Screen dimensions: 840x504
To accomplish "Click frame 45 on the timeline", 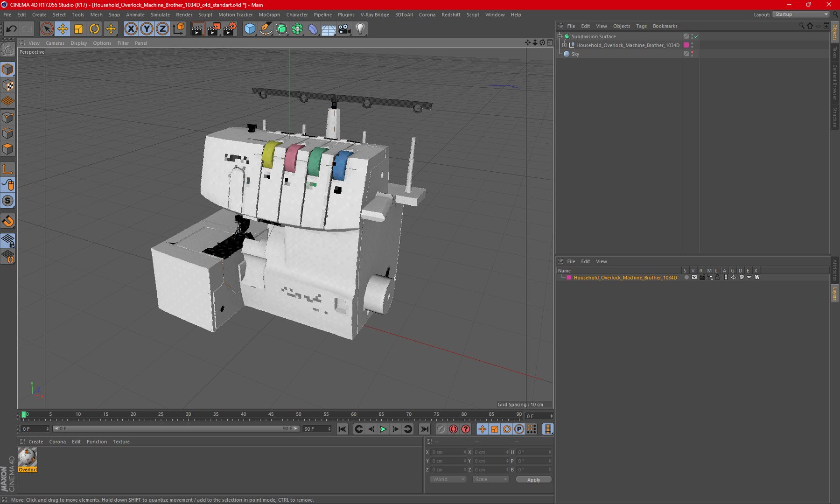I will click(271, 415).
